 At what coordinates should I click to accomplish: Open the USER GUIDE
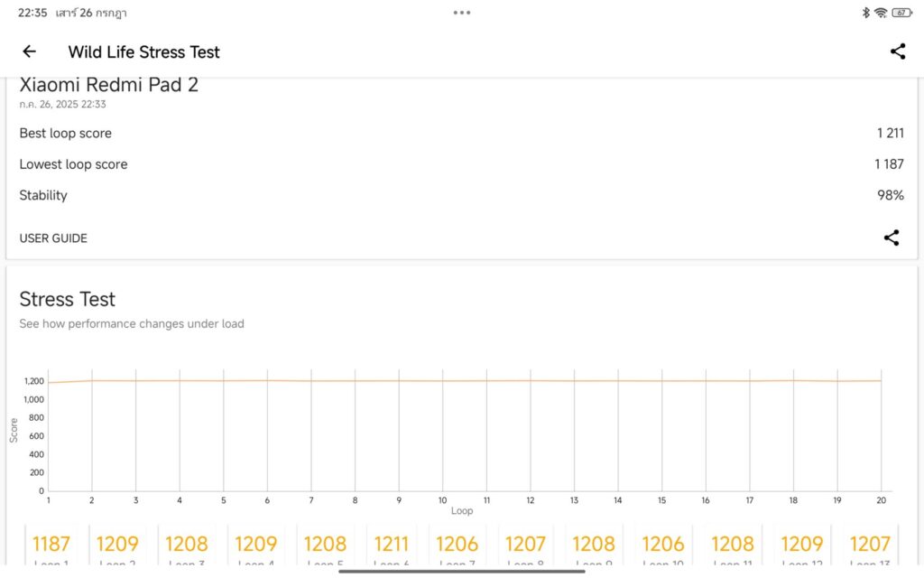pos(53,238)
